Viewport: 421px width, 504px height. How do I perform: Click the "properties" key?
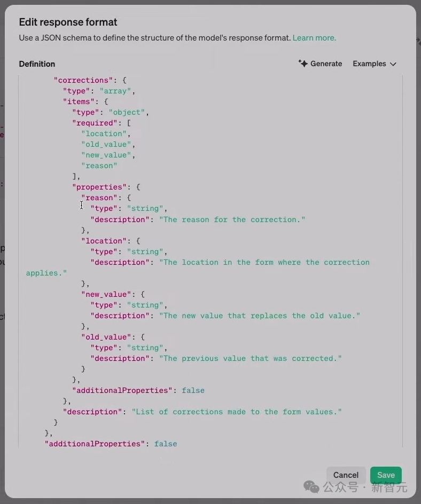pyautogui.click(x=99, y=187)
